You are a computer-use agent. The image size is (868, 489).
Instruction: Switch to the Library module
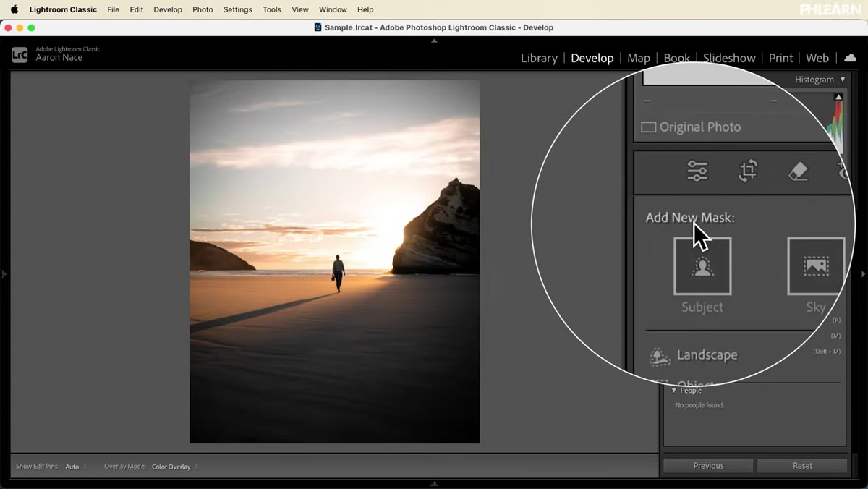point(539,58)
